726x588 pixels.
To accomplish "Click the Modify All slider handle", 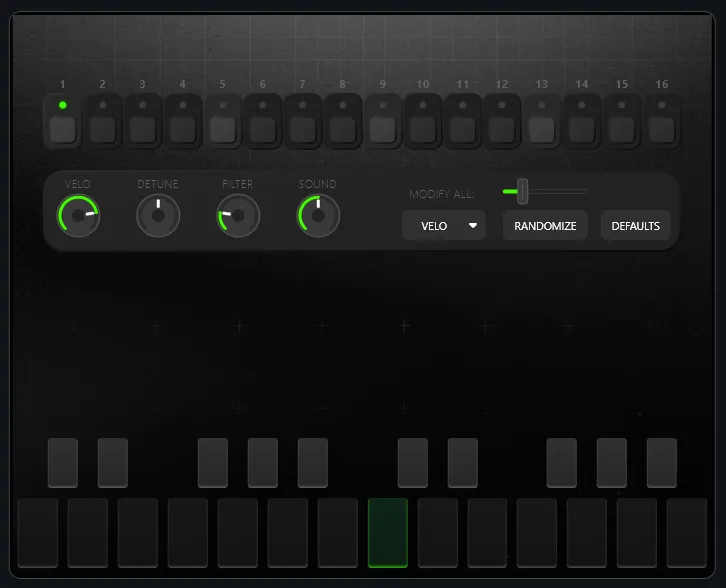I will (x=523, y=191).
